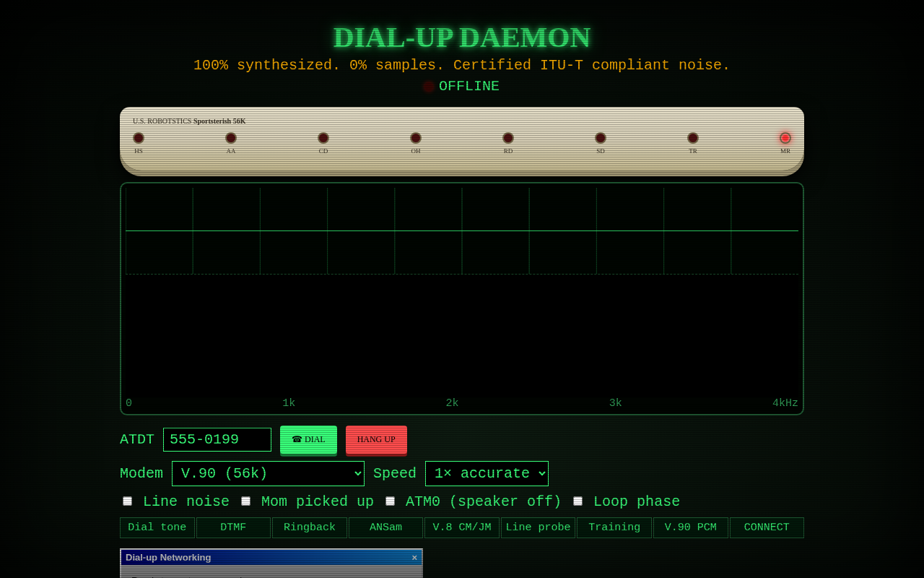Select the CONNECT phase
924x578 pixels.
(767, 527)
